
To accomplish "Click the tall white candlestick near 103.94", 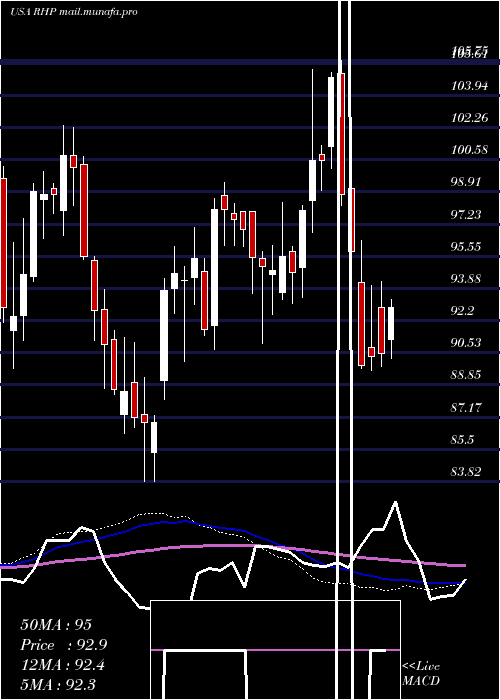I will 331,112.
